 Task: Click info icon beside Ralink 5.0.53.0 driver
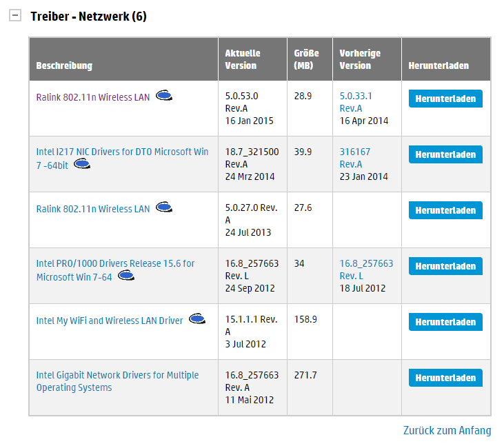pyautogui.click(x=164, y=96)
